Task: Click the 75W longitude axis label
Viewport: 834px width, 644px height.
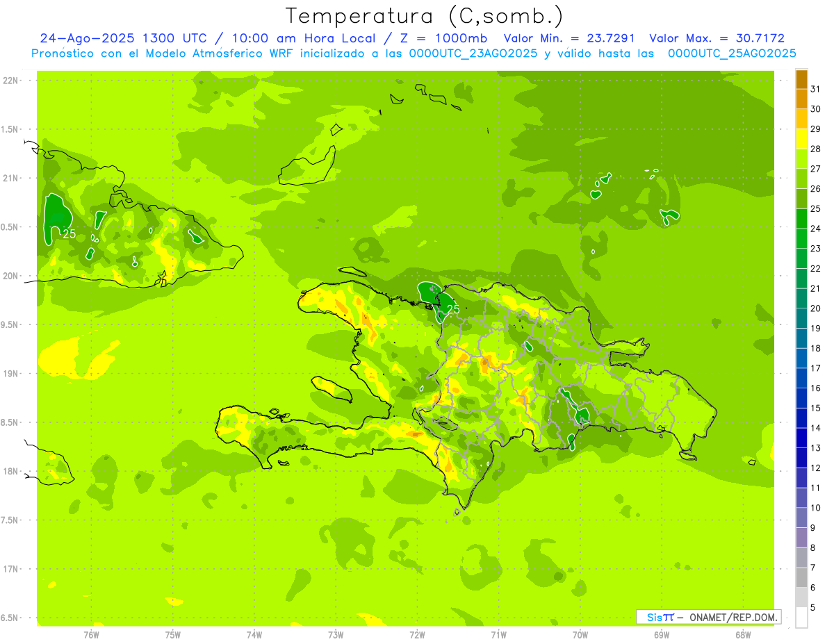Action: (x=173, y=634)
